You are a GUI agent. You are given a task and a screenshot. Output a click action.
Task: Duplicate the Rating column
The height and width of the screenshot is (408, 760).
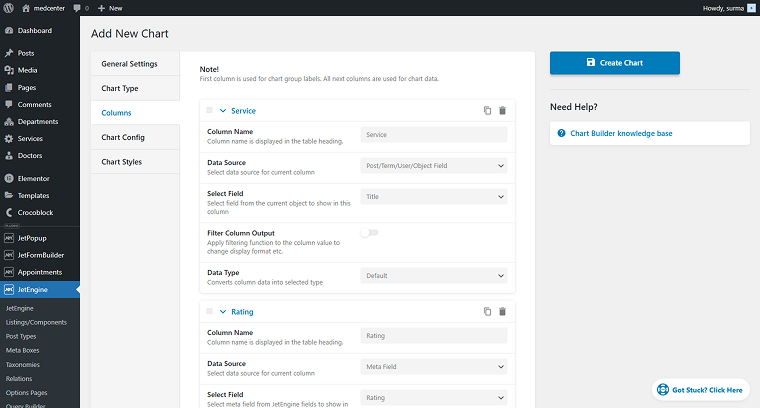pos(487,312)
